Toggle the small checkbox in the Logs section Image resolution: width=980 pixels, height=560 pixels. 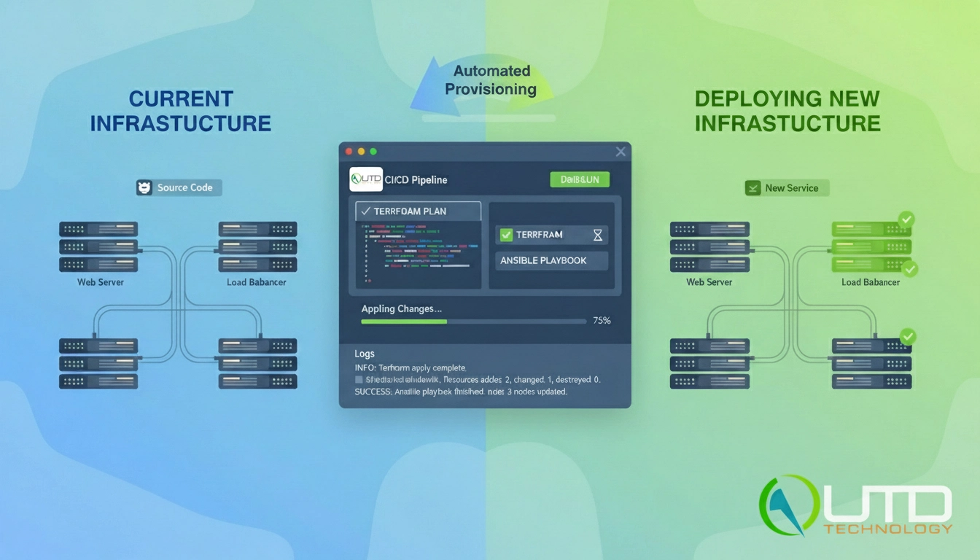coord(359,380)
